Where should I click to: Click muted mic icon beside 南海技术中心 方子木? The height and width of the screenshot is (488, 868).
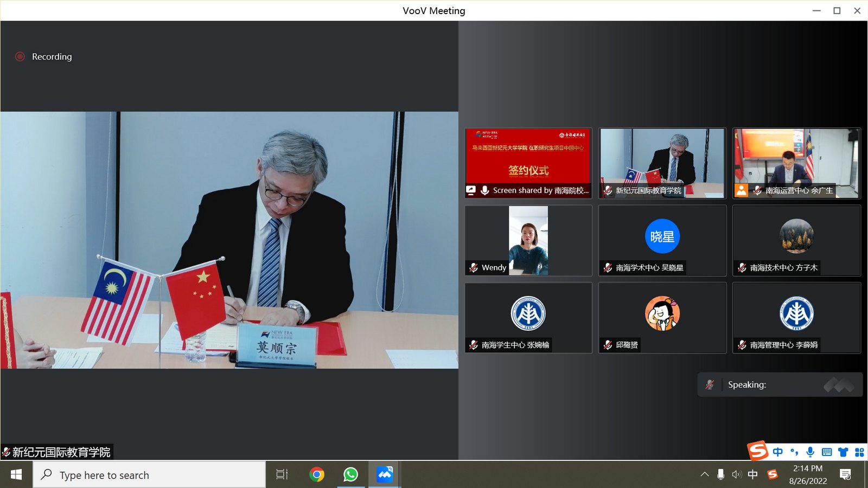click(742, 267)
